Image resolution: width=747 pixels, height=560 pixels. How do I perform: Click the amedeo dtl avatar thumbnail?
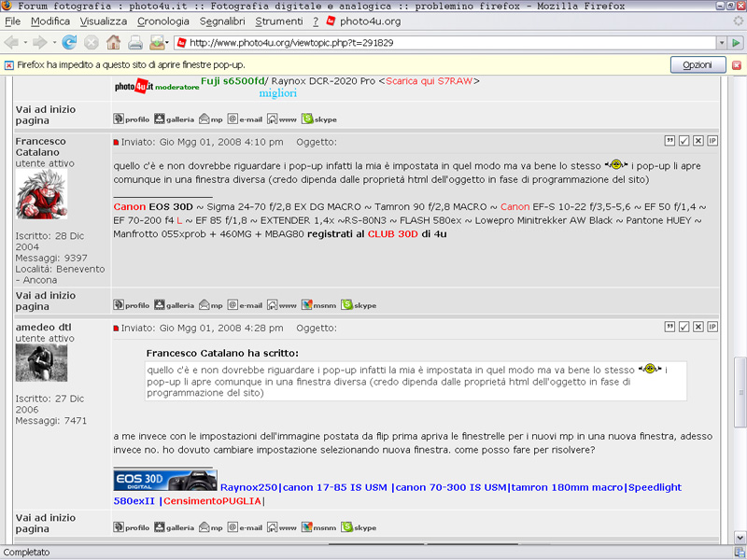(x=41, y=363)
